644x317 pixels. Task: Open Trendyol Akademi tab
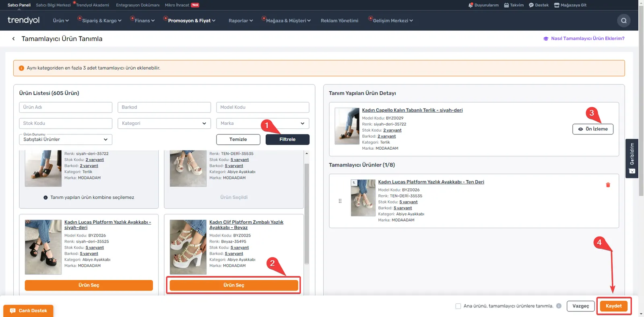pyautogui.click(x=93, y=5)
